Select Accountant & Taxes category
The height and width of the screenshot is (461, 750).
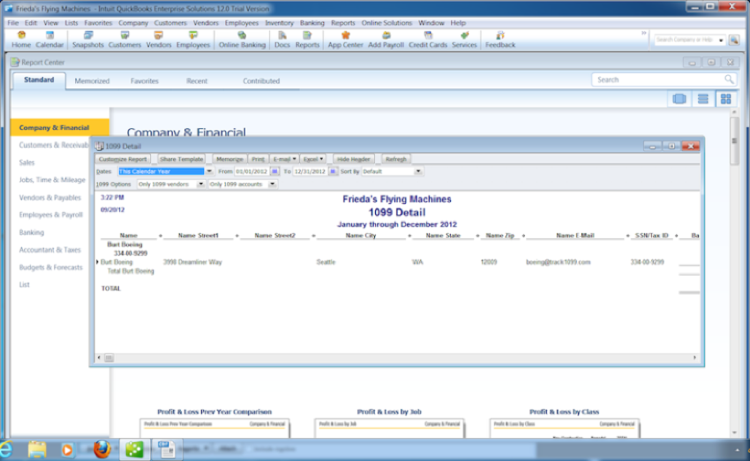coord(50,250)
